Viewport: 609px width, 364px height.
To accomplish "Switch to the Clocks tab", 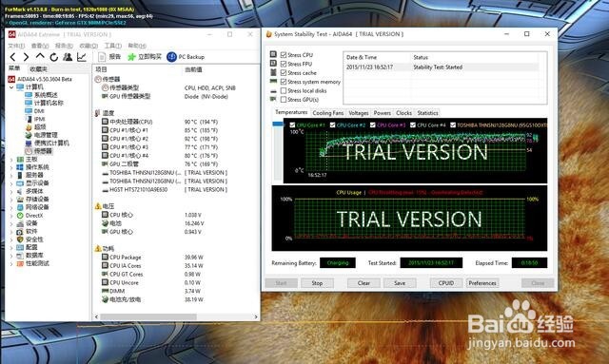I will coord(403,113).
